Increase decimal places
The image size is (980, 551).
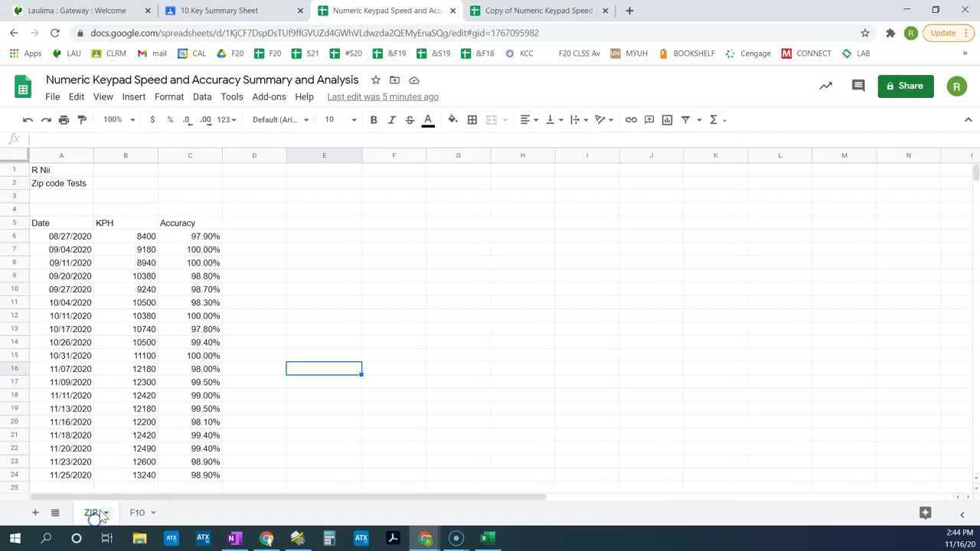(x=205, y=120)
